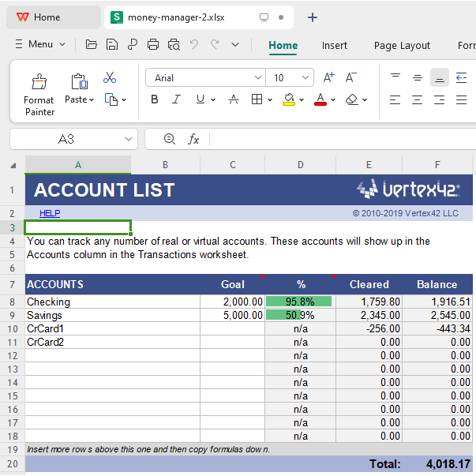Click the Open folder icon
Viewport: 476px width, 476px height.
pyautogui.click(x=92, y=44)
